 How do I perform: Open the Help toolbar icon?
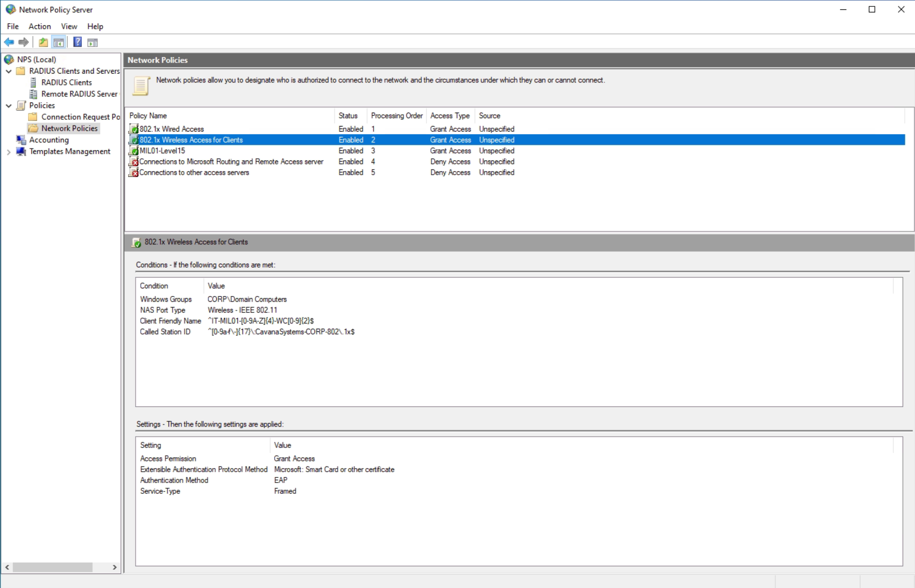(78, 42)
